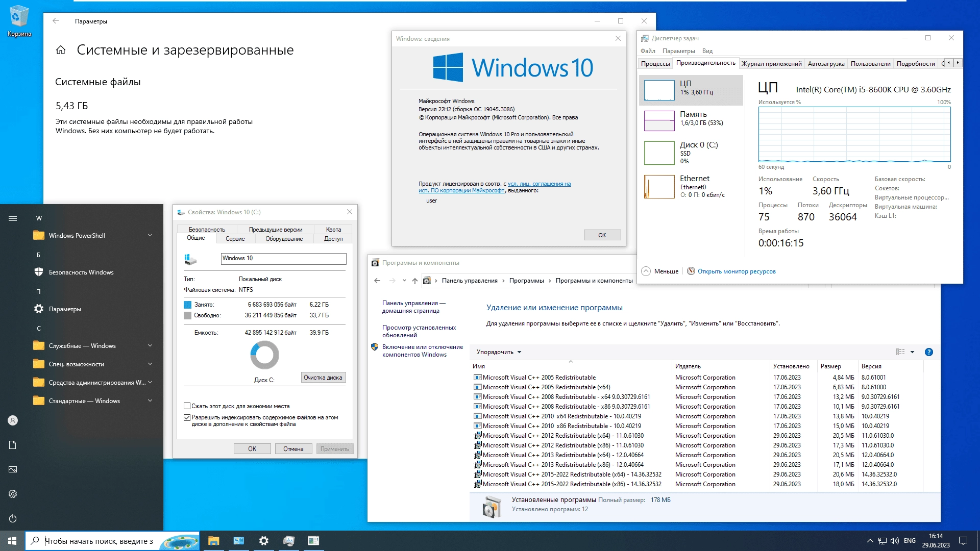The width and height of the screenshot is (980, 551).
Task: Open Сервис tab in disk properties
Action: tap(235, 239)
